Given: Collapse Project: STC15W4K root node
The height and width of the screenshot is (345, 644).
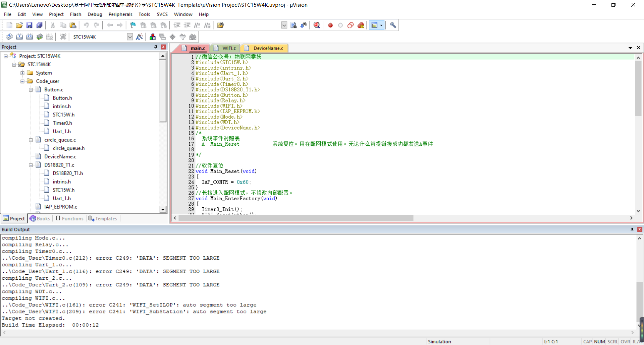Looking at the screenshot, I should (6, 56).
